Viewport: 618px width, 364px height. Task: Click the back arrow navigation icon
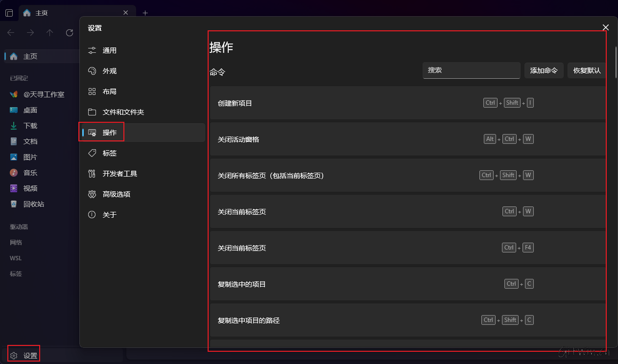pyautogui.click(x=11, y=33)
